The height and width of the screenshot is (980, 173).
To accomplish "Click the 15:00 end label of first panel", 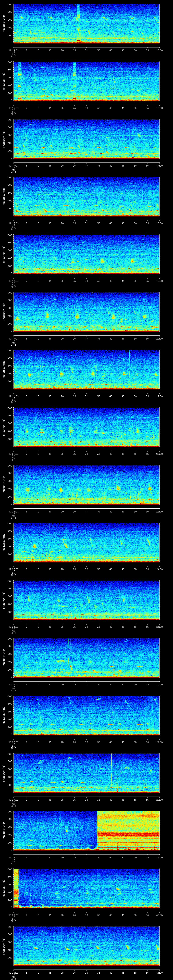I will pos(159,50).
